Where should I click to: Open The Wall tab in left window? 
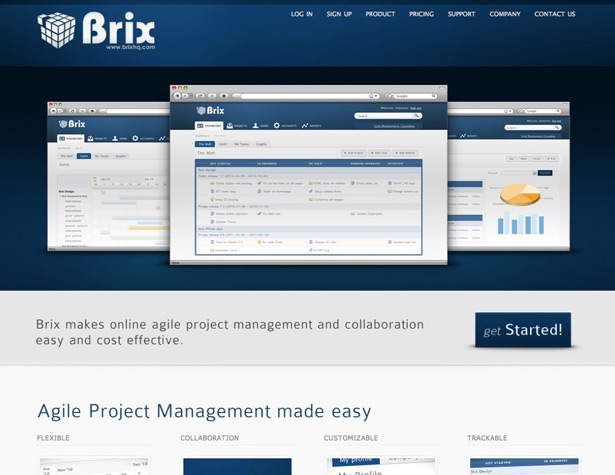pos(66,156)
